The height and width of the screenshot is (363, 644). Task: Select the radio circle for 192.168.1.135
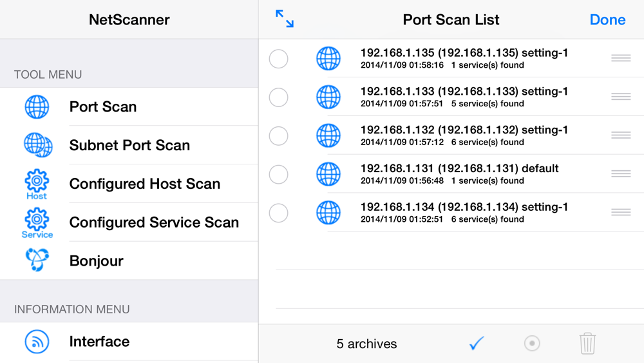(x=278, y=59)
